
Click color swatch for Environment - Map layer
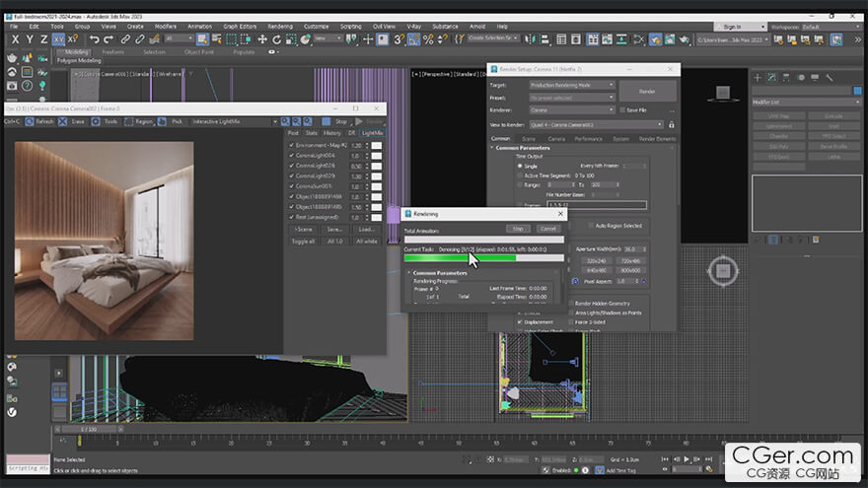point(377,146)
